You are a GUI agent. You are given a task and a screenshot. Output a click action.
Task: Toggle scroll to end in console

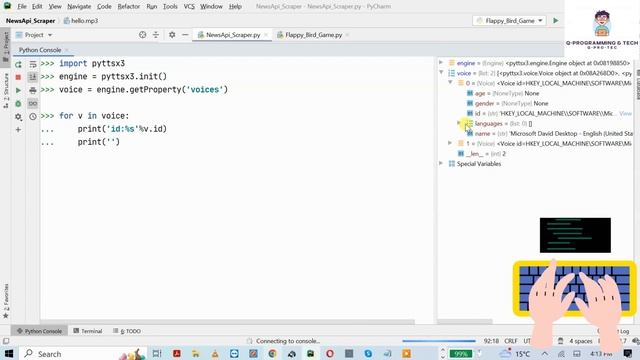(33, 77)
